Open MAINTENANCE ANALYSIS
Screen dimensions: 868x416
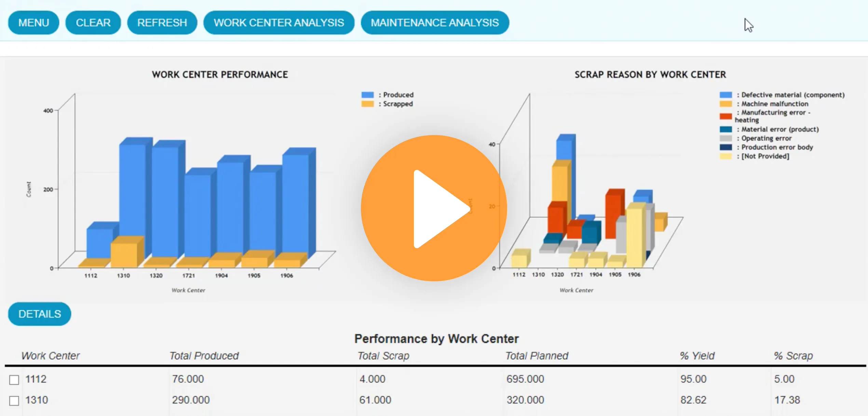point(435,23)
